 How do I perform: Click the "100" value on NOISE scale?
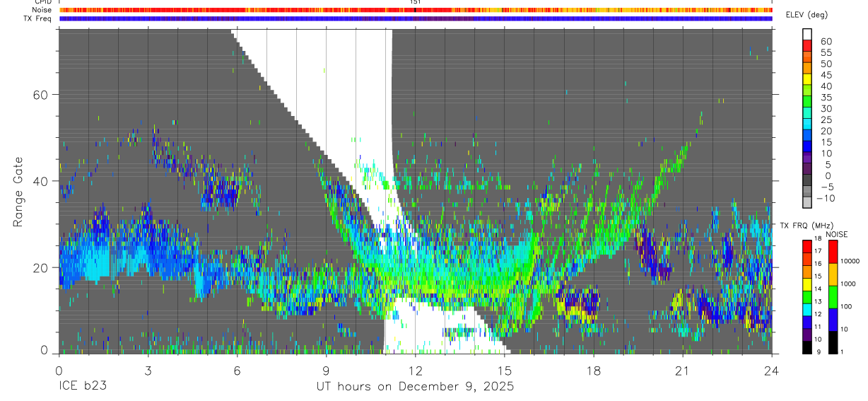[x=846, y=306]
